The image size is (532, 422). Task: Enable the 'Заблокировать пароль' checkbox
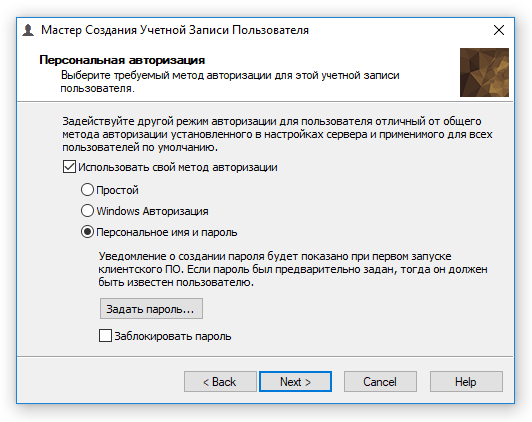[x=105, y=336]
